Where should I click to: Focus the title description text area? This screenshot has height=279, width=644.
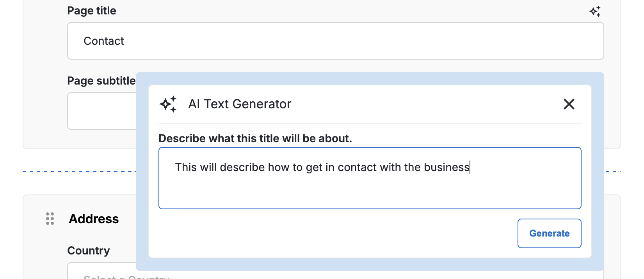(369, 187)
